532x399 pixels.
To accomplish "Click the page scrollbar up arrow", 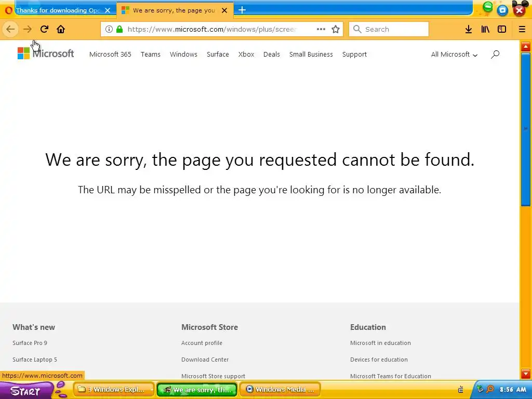I will coord(526,46).
